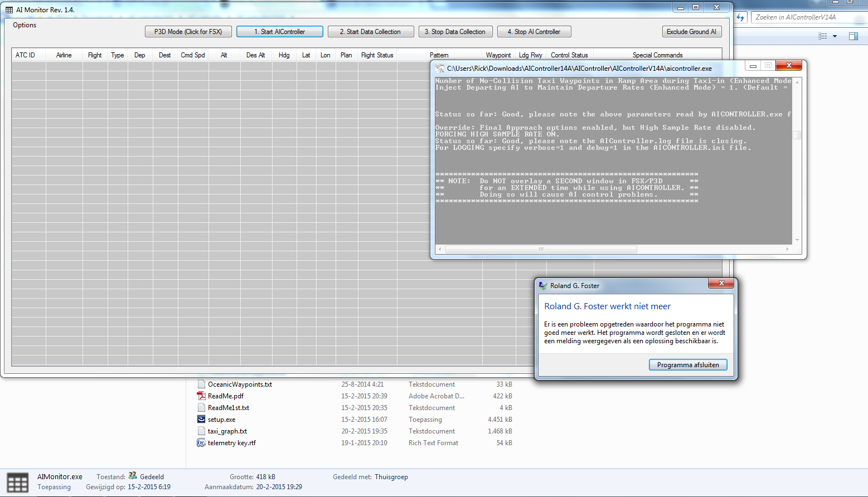Viewport: 868px width, 497px height.
Task: Click the setup.exe installer icon
Action: click(x=201, y=419)
